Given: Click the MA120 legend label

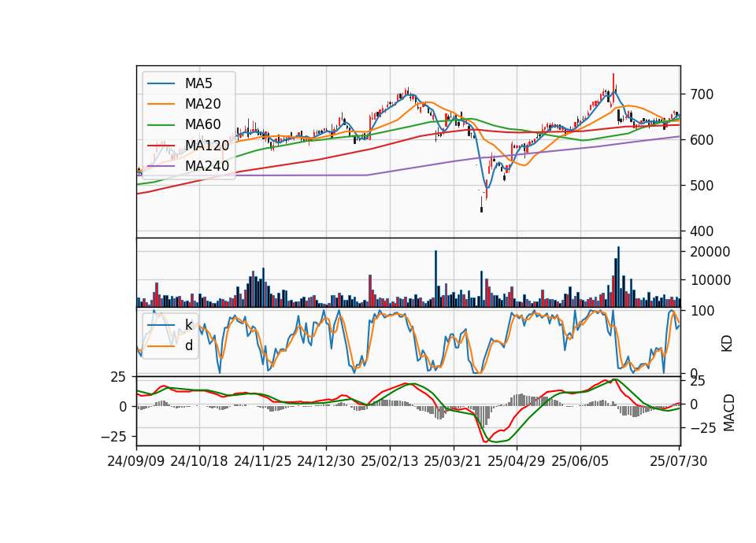Looking at the screenshot, I should pyautogui.click(x=207, y=146).
